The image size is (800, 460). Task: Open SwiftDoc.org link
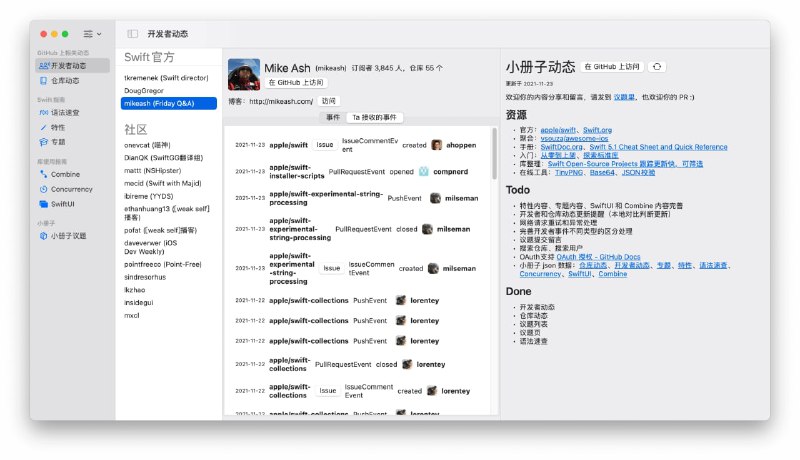561,147
